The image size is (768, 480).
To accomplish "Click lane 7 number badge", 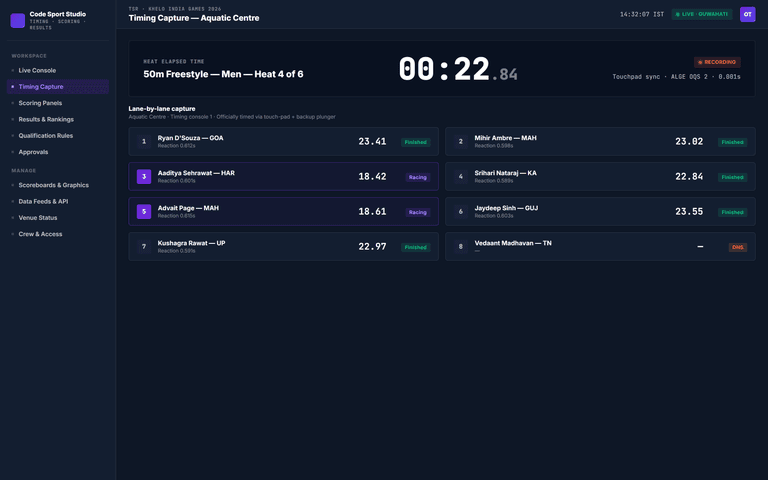I will [144, 247].
